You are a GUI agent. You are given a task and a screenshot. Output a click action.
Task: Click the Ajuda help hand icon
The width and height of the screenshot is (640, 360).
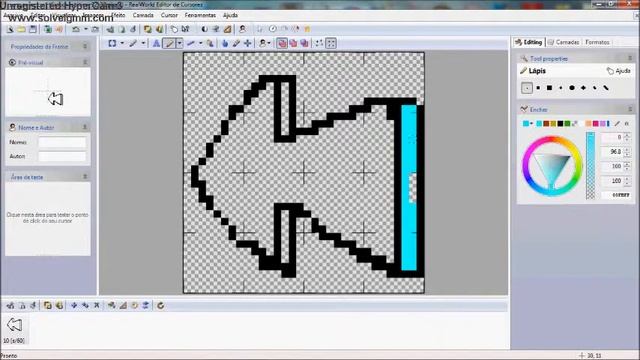(x=610, y=71)
